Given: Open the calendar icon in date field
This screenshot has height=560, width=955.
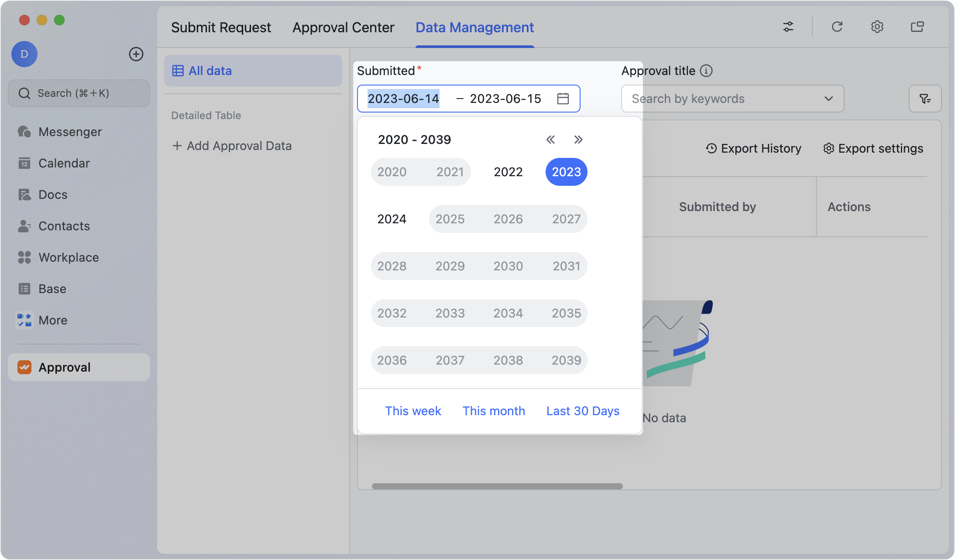Looking at the screenshot, I should (x=563, y=99).
